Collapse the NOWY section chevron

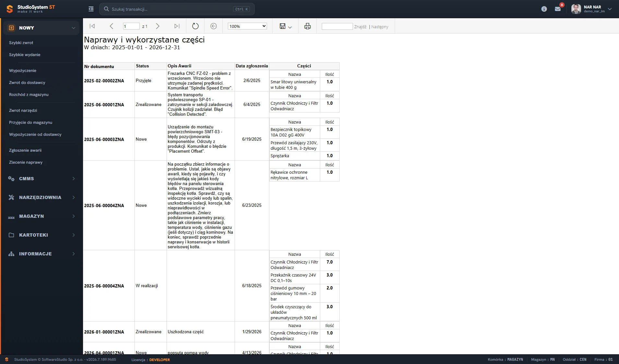74,28
